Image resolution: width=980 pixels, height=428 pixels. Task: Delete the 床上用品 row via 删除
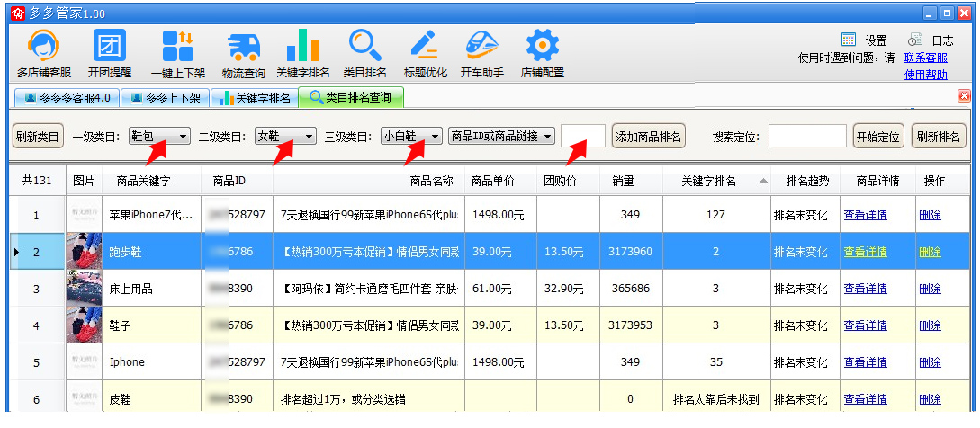[931, 289]
